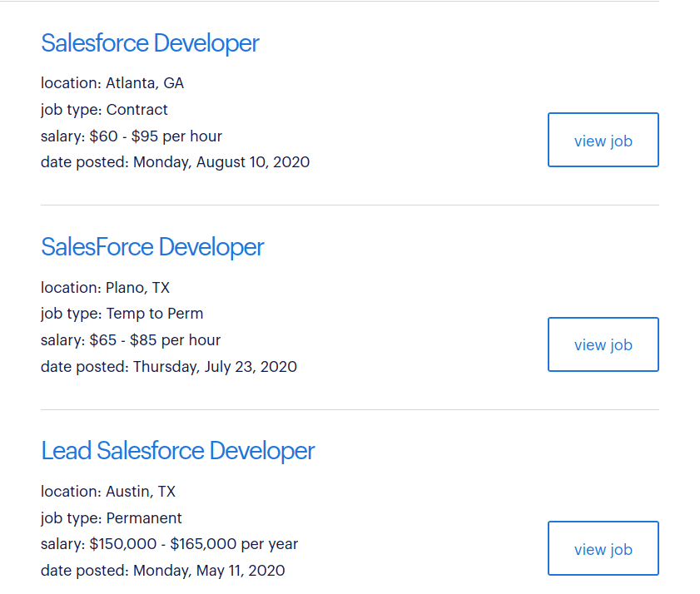
Task: Open the SalesForce Developer Plano job title
Action: (x=152, y=247)
